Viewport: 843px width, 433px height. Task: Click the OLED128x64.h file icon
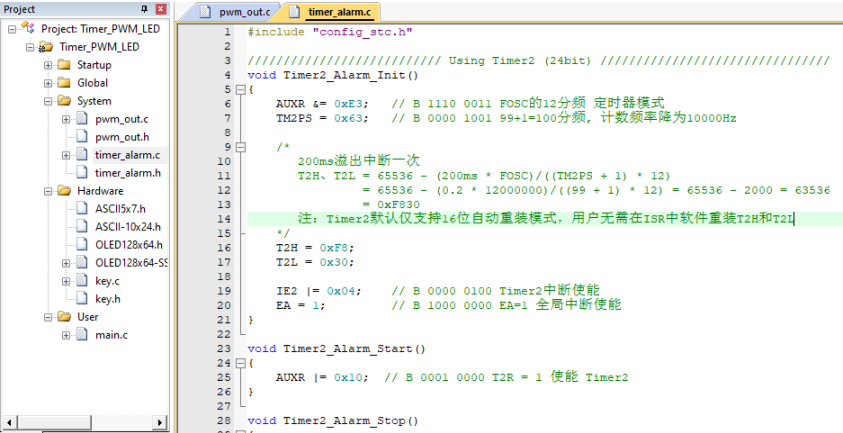[x=82, y=245]
